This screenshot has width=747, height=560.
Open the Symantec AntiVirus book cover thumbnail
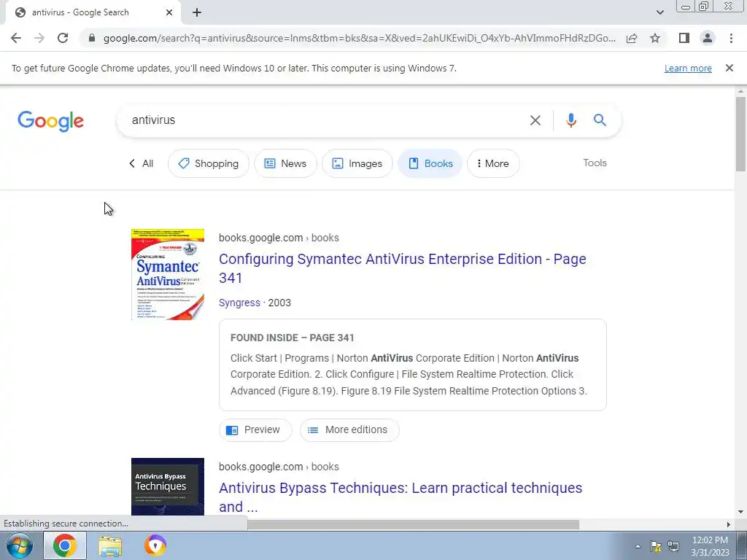coord(168,274)
